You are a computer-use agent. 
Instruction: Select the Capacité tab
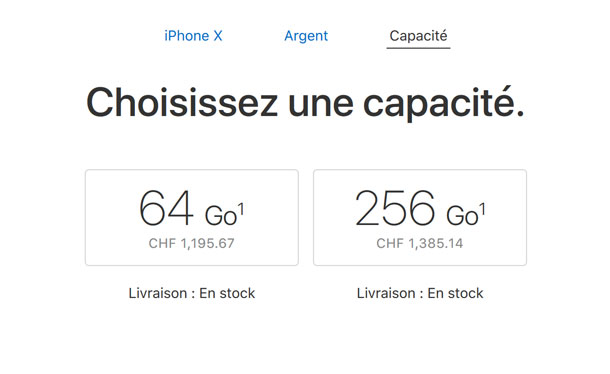418,36
